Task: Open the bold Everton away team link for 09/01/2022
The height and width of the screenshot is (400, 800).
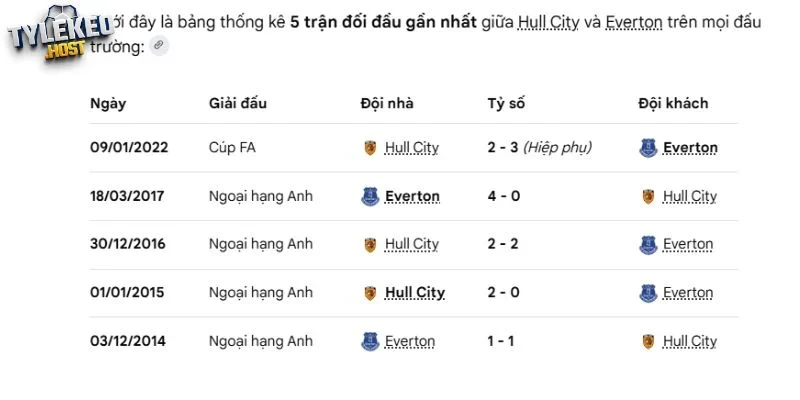Action: 690,148
